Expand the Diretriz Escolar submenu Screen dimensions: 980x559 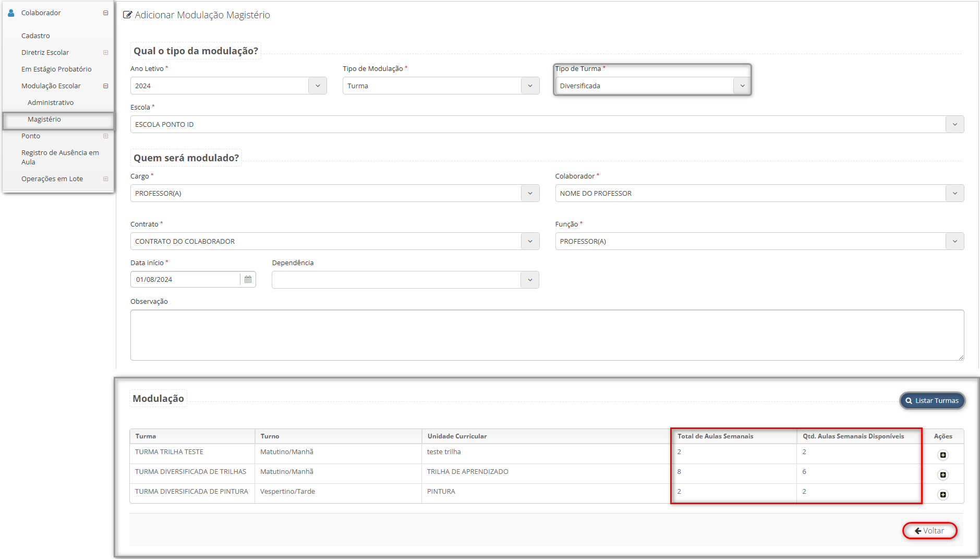point(106,53)
